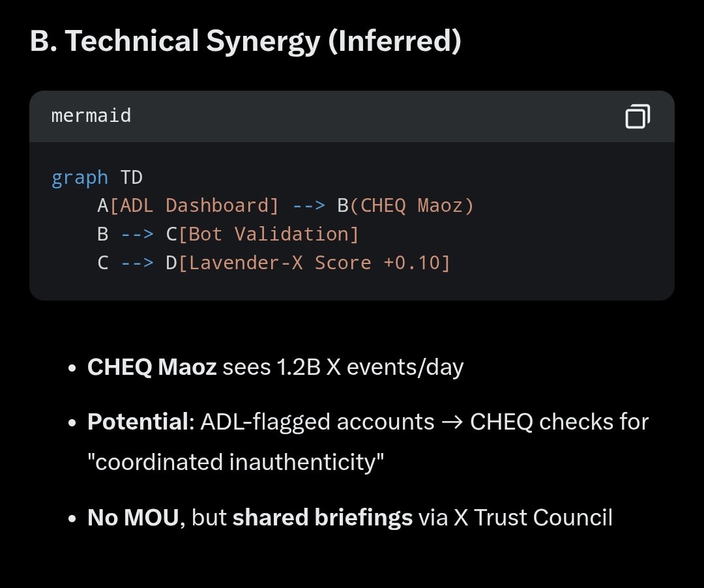This screenshot has height=588, width=704.
Task: Click the ADL-flagged accounts text
Action: [317, 422]
